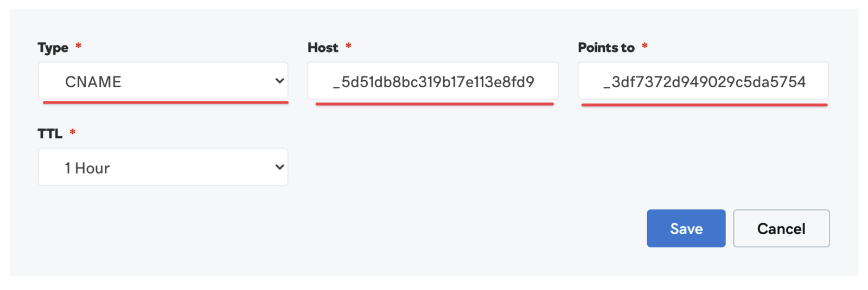Image resolution: width=868 pixels, height=290 pixels.
Task: Click the chevron arrow in Type selector
Action: [x=279, y=81]
